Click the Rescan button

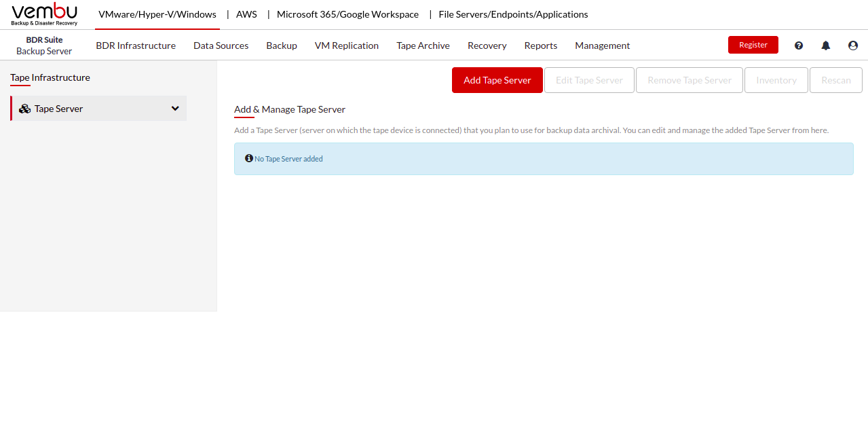[836, 80]
